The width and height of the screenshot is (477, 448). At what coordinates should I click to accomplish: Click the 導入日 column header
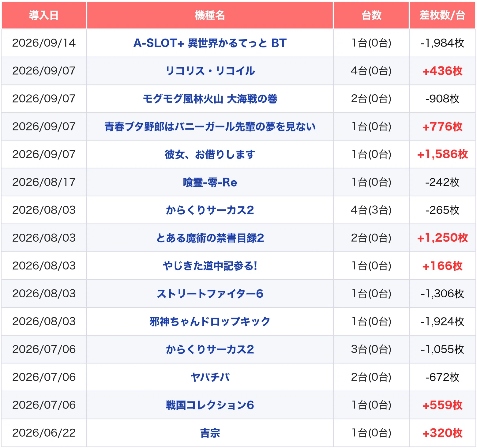click(44, 15)
